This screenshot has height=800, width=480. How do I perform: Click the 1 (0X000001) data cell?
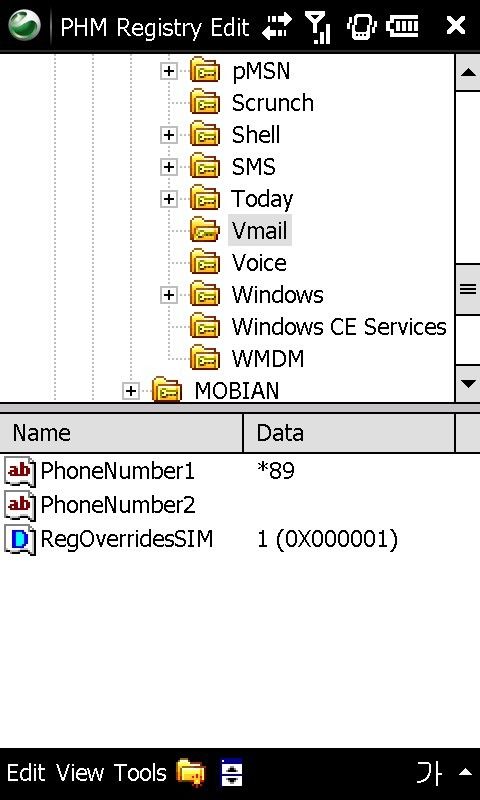pos(327,540)
